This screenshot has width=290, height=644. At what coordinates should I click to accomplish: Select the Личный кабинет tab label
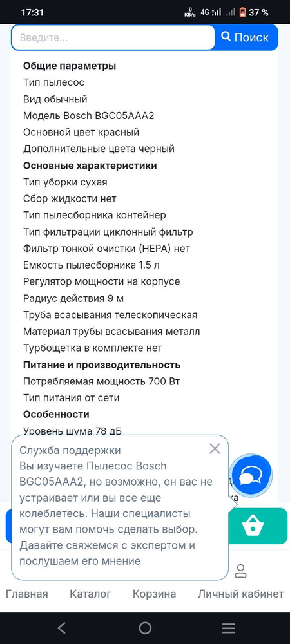pyautogui.click(x=241, y=594)
